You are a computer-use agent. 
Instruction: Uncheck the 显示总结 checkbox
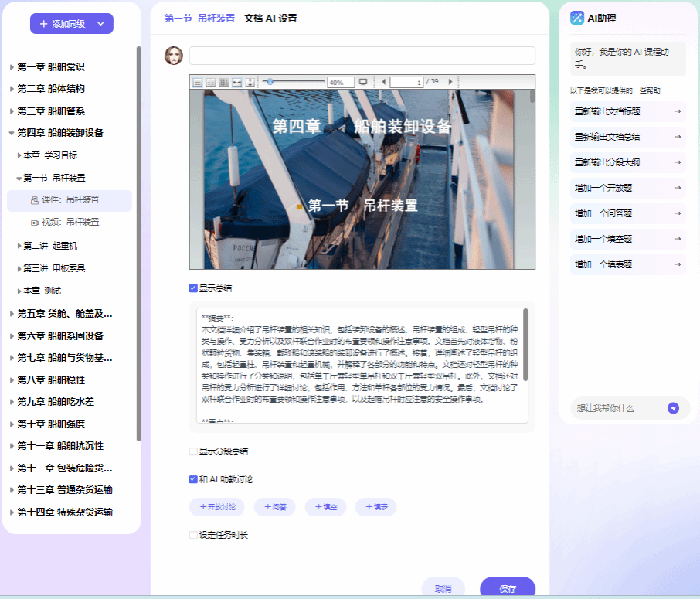(x=193, y=288)
